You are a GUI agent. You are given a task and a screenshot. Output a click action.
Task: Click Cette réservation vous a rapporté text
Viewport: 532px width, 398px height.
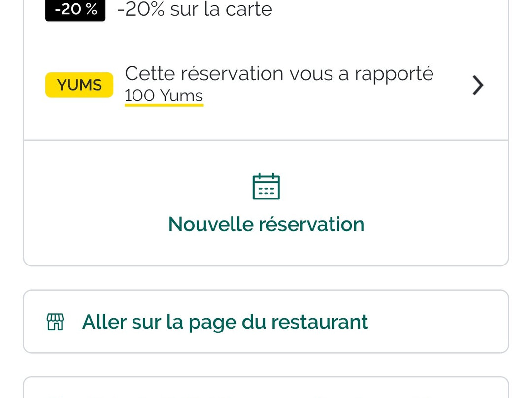279,74
